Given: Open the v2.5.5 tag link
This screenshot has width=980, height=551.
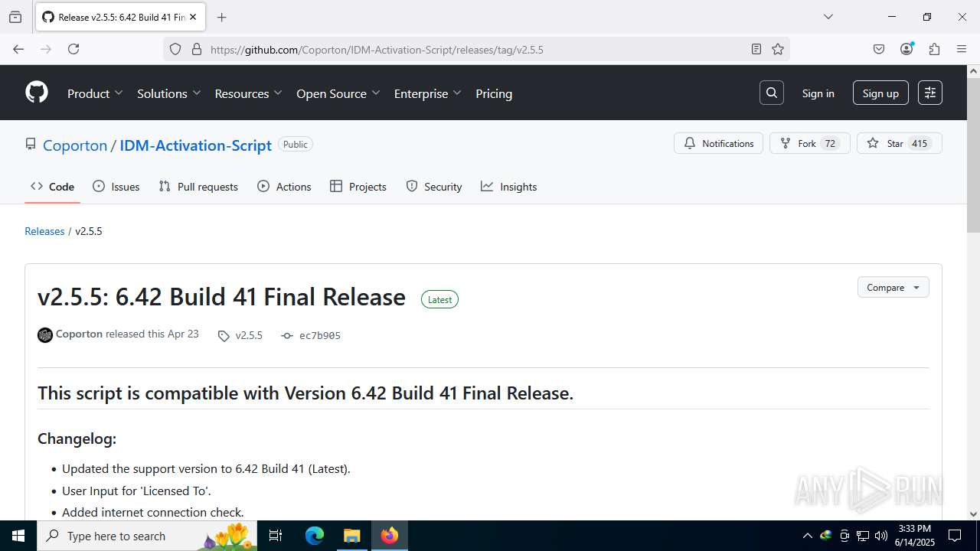Looking at the screenshot, I should point(240,335).
